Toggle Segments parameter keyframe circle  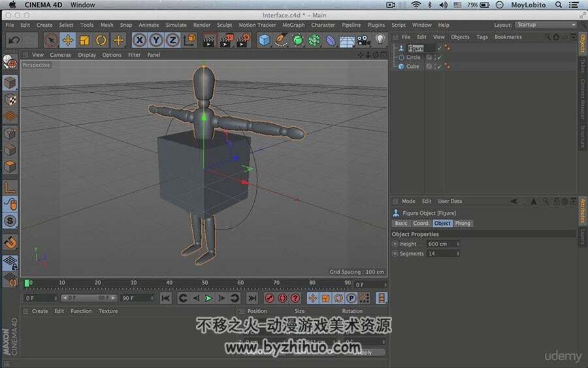click(395, 254)
